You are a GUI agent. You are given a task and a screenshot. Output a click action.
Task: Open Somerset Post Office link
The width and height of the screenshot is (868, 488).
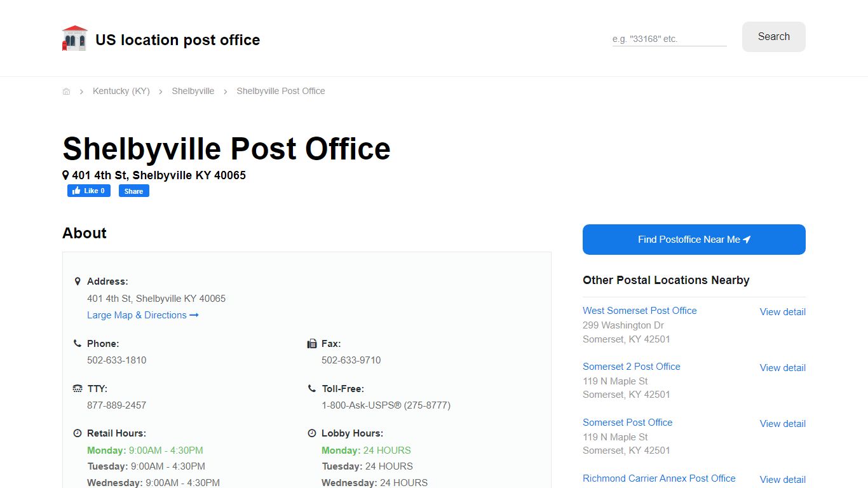(x=627, y=423)
